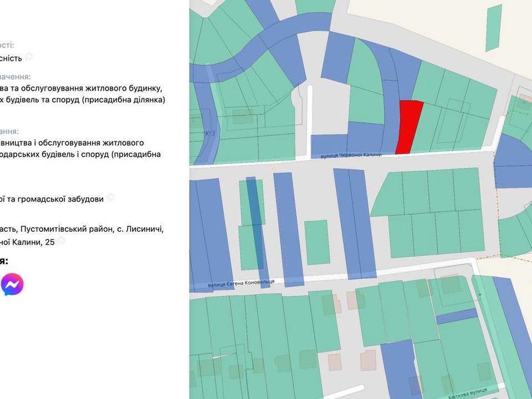The width and height of the screenshot is (532, 399).
Task: Click the 'вулиця Червоної Калини' street label
Action: [x=351, y=156]
